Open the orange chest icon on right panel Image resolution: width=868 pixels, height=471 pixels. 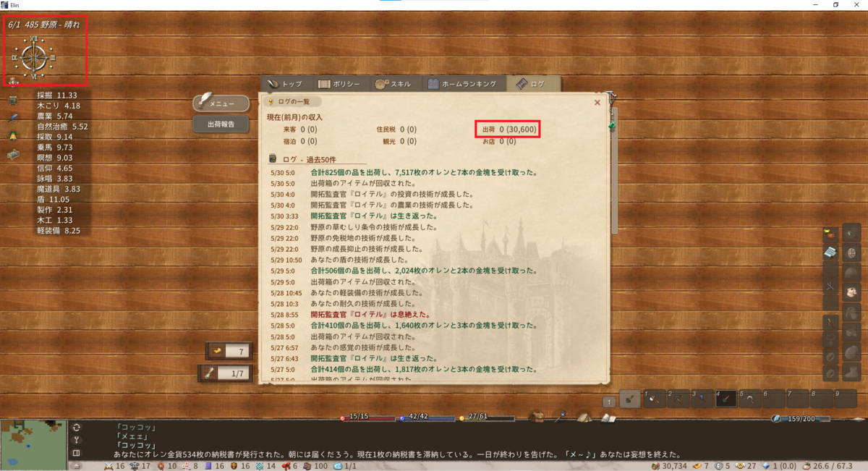coord(830,234)
